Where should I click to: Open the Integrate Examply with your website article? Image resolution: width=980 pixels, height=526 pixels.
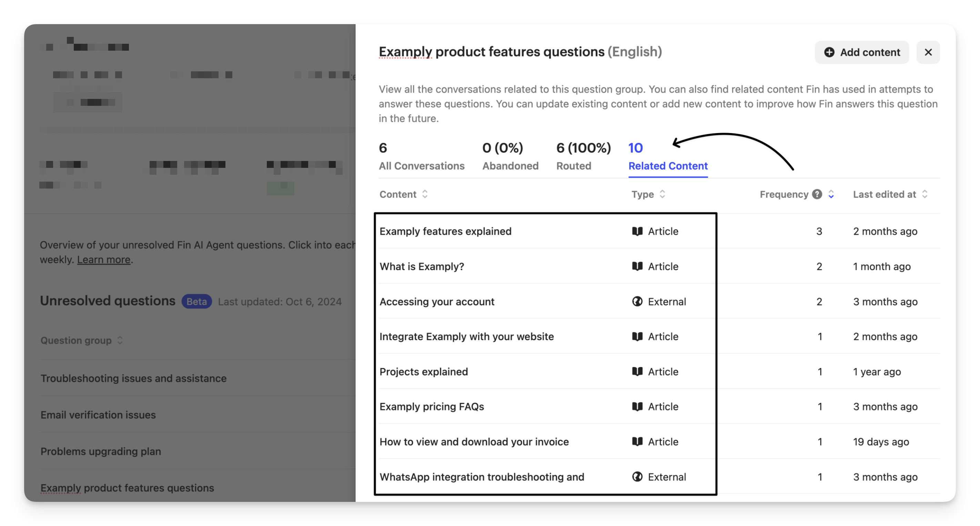point(466,337)
